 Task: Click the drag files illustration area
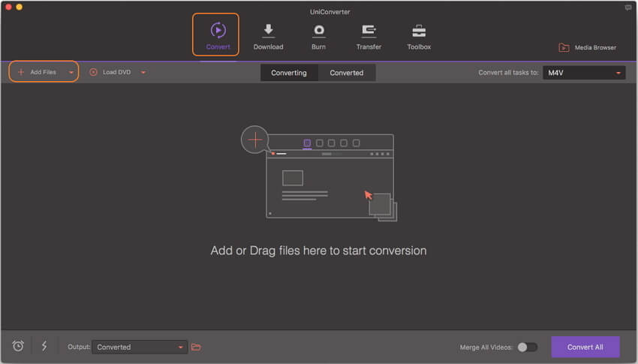(319, 173)
